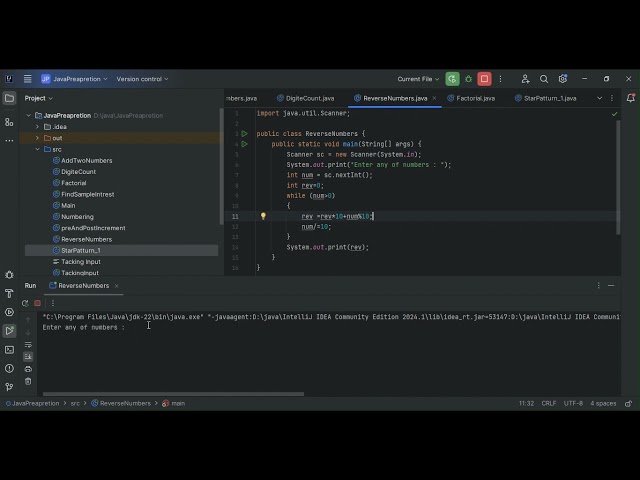This screenshot has height=480, width=640.
Task: Toggle scroll to end of console
Action: point(28,357)
